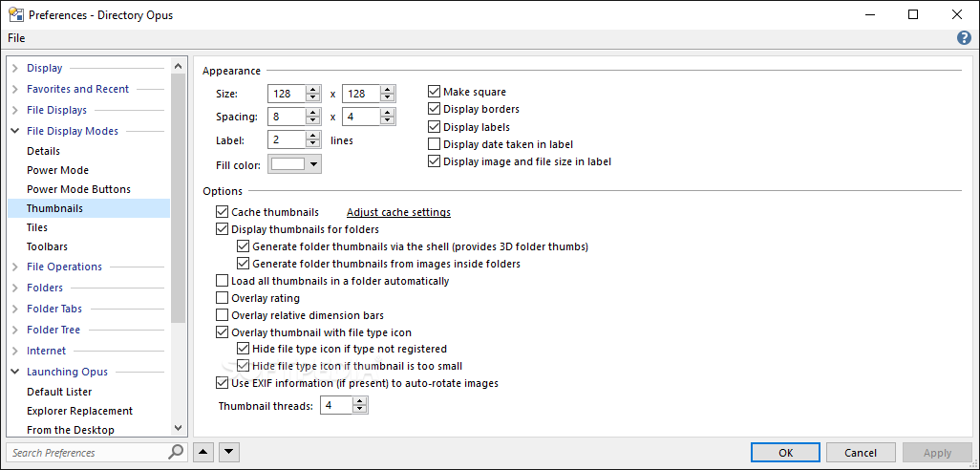Decrease vertical spacing value

[388, 120]
